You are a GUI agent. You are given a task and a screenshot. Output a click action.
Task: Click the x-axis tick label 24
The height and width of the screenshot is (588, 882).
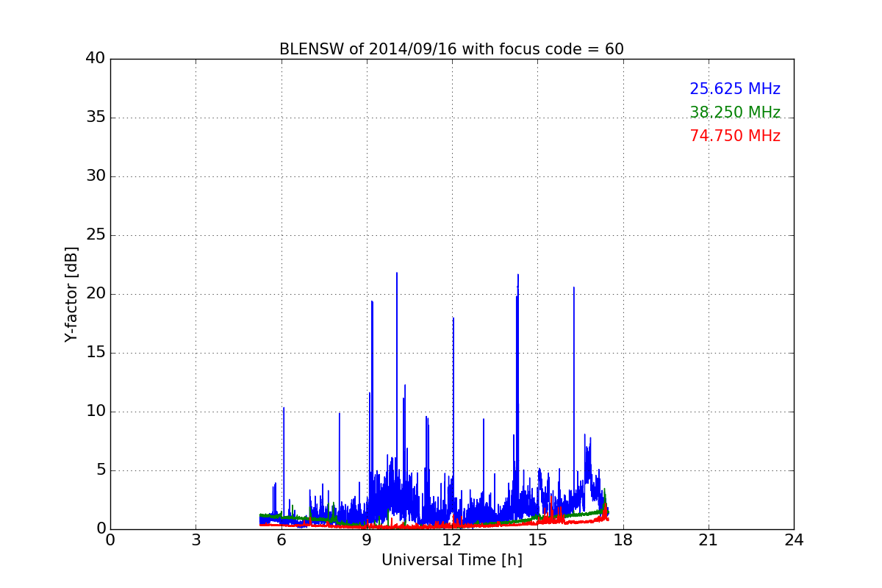(794, 539)
